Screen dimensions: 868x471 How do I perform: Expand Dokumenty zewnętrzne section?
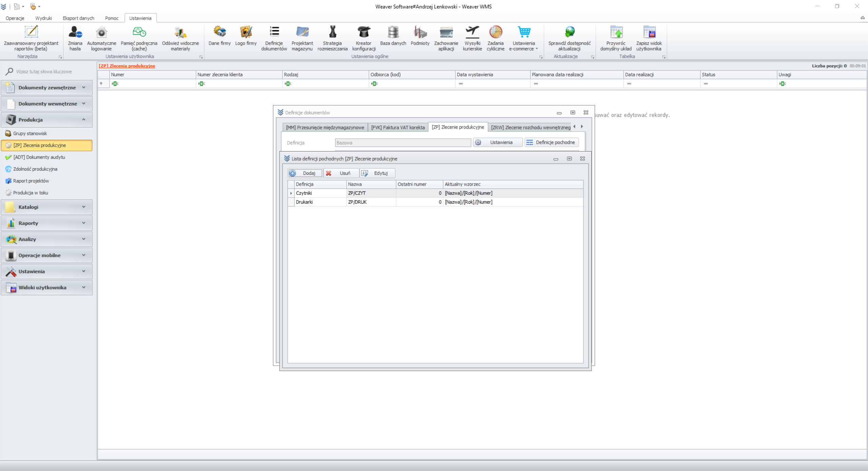coord(46,87)
